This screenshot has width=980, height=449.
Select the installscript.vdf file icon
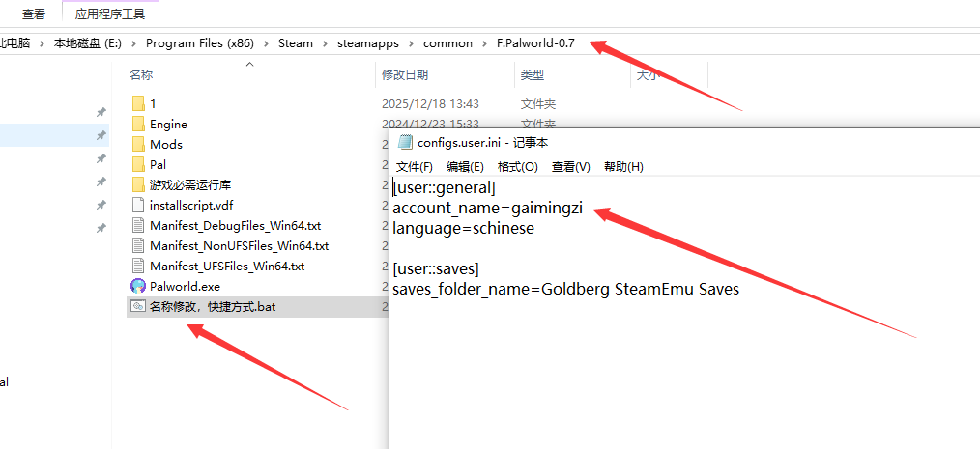coord(138,205)
